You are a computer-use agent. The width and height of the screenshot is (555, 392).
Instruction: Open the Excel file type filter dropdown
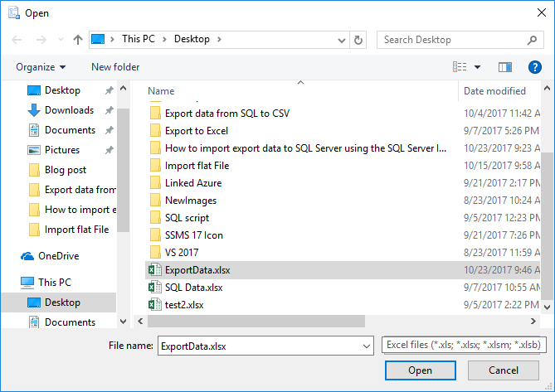coord(462,345)
